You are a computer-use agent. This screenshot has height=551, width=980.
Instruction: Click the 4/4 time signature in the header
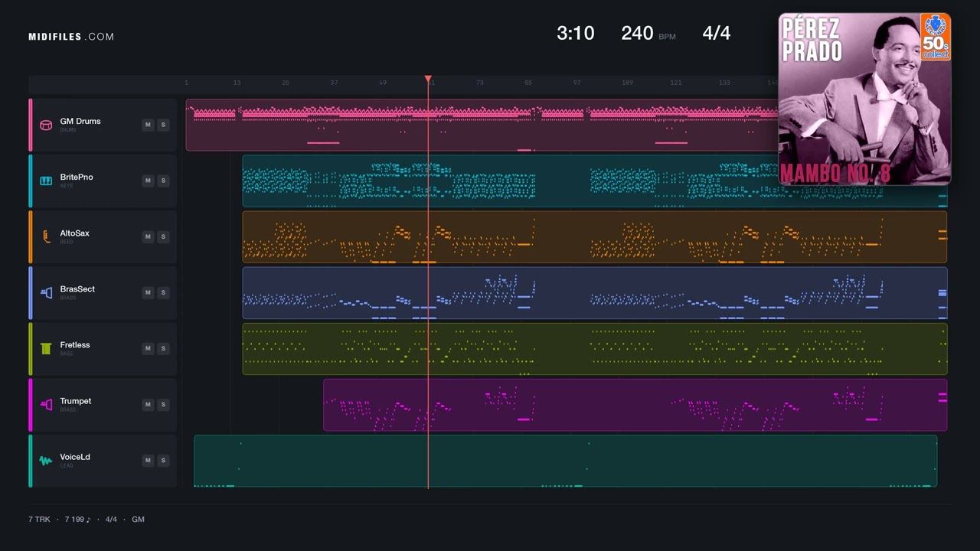click(717, 33)
